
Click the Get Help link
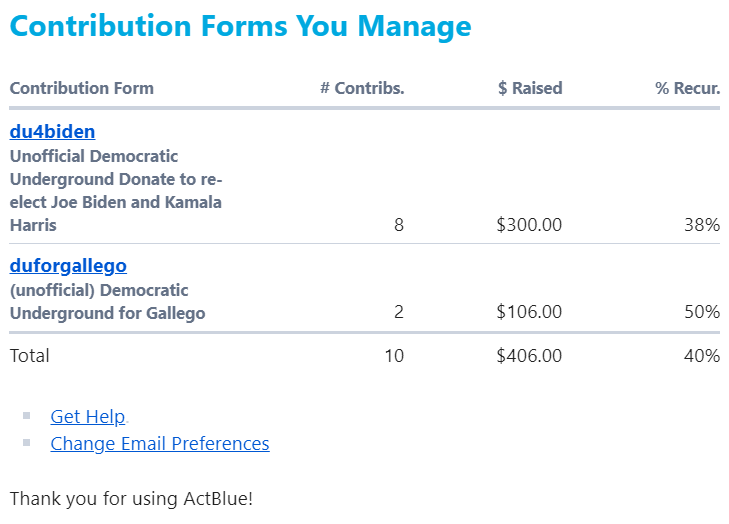[88, 417]
